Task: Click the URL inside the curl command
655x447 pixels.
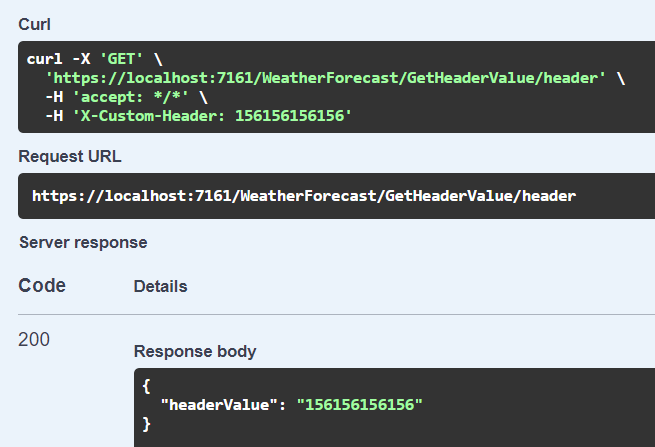Action: (x=326, y=78)
